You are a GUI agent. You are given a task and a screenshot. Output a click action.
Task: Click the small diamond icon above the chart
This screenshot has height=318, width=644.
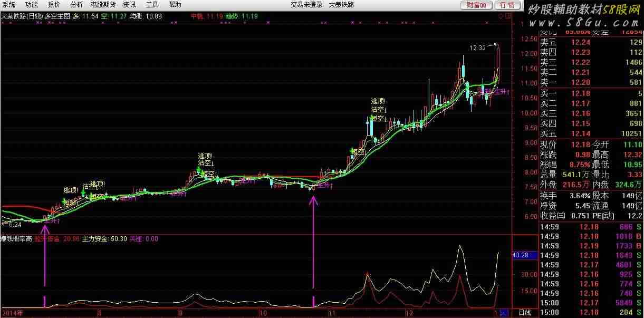click(501, 17)
